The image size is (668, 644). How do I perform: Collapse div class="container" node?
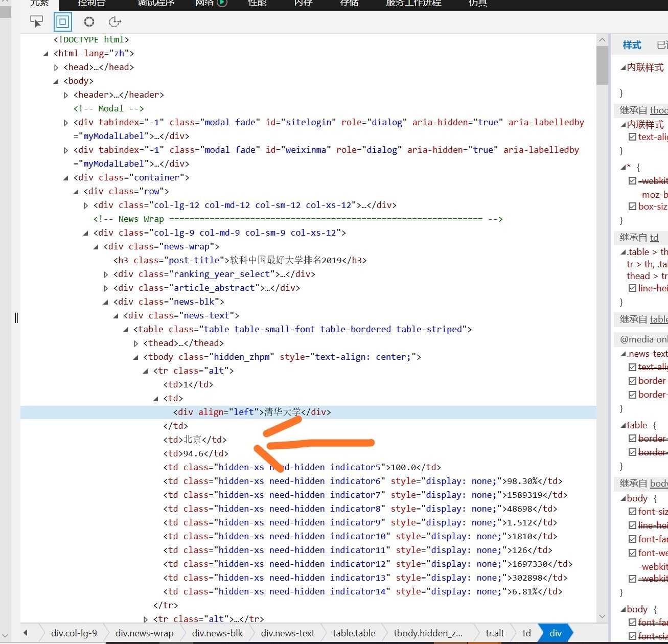[66, 177]
